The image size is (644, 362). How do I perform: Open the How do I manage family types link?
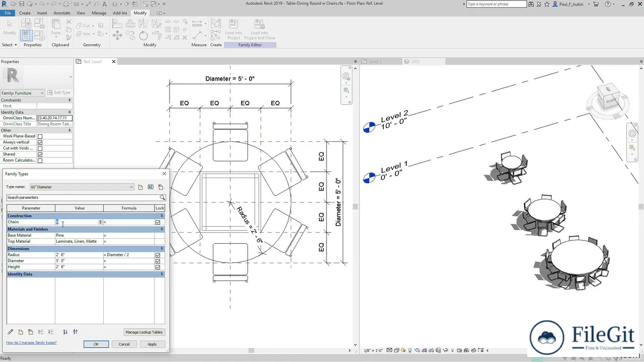click(x=31, y=342)
